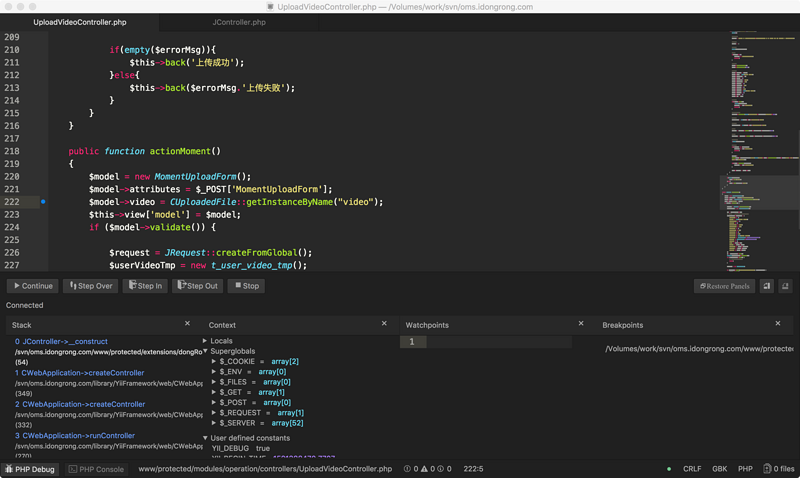Toggle the breakpoint dot on line 222
This screenshot has width=800, height=478.
(x=43, y=202)
